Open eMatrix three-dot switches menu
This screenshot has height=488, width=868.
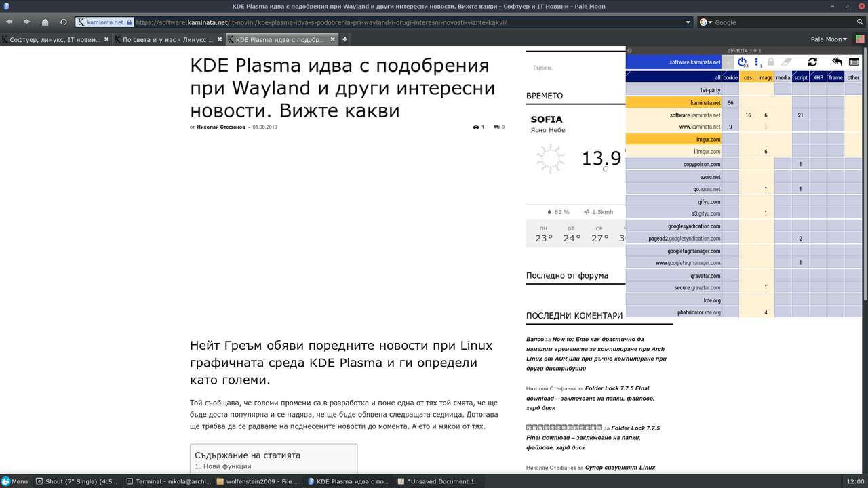pos(757,62)
